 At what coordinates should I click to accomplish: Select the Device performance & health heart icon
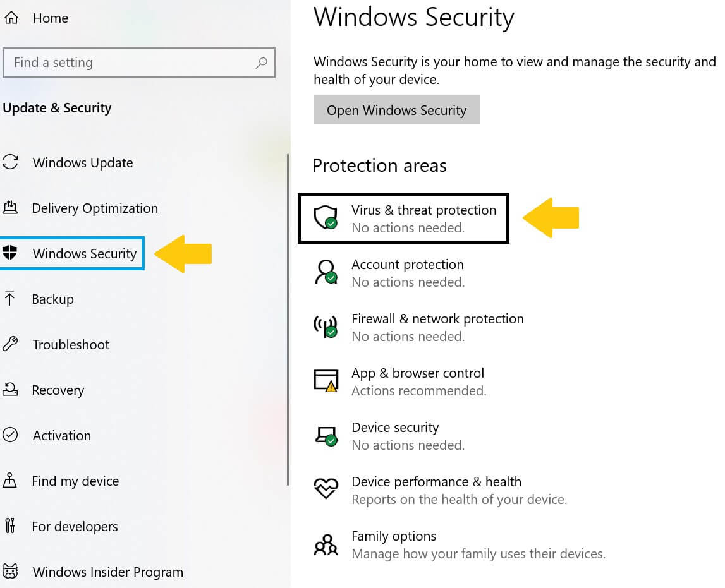coord(326,489)
